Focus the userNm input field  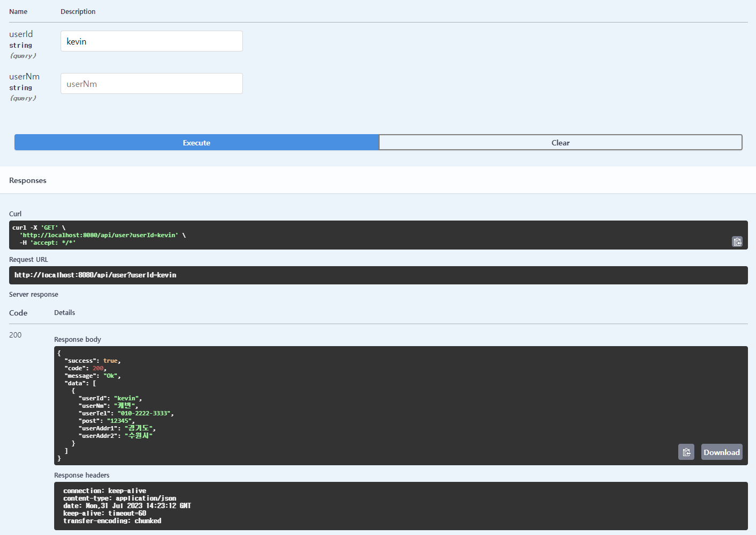tap(151, 84)
